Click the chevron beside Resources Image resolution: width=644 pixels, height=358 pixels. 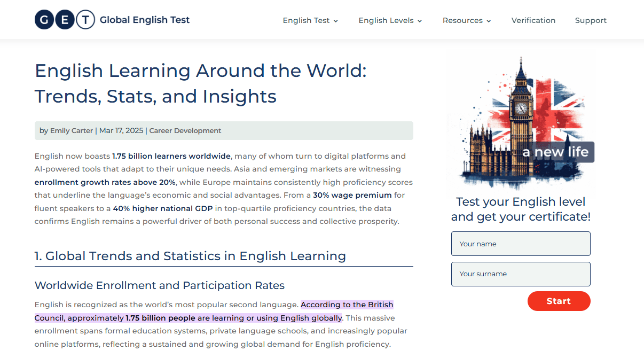click(489, 21)
